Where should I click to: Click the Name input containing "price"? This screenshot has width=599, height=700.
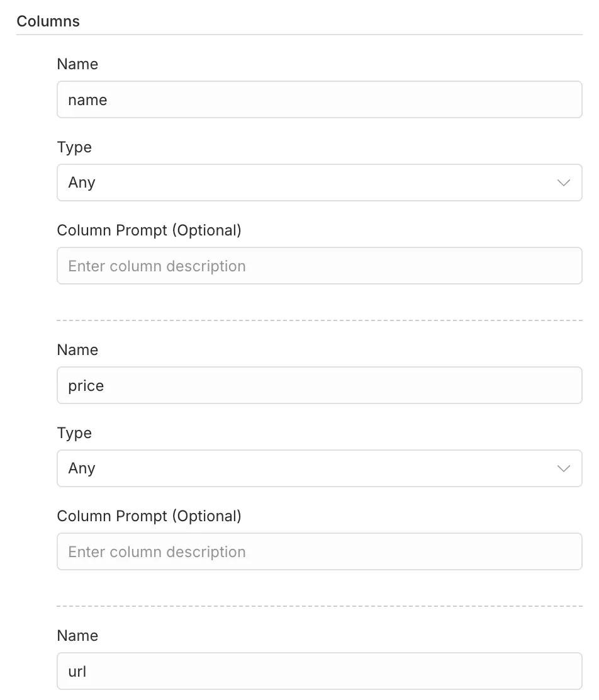click(x=319, y=385)
